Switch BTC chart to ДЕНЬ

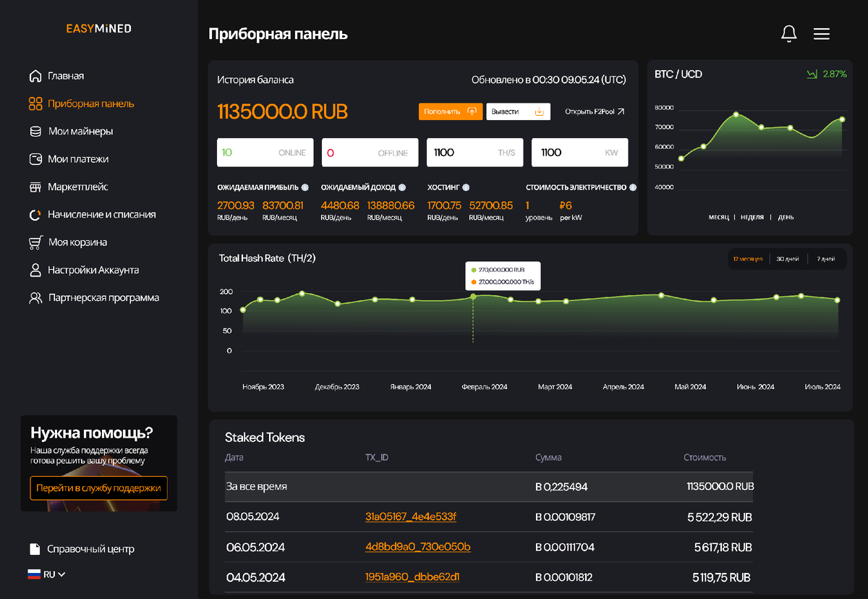786,217
